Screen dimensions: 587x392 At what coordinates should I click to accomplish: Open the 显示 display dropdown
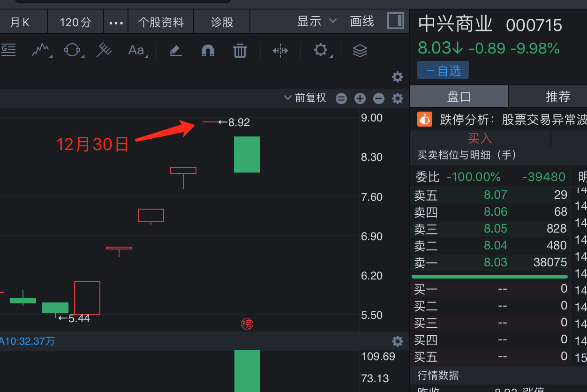point(316,21)
